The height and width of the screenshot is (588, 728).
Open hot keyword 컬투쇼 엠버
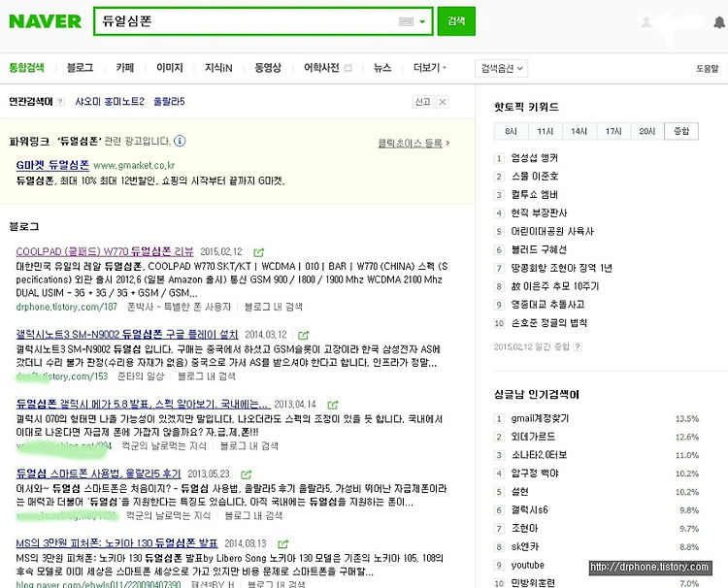click(x=535, y=194)
